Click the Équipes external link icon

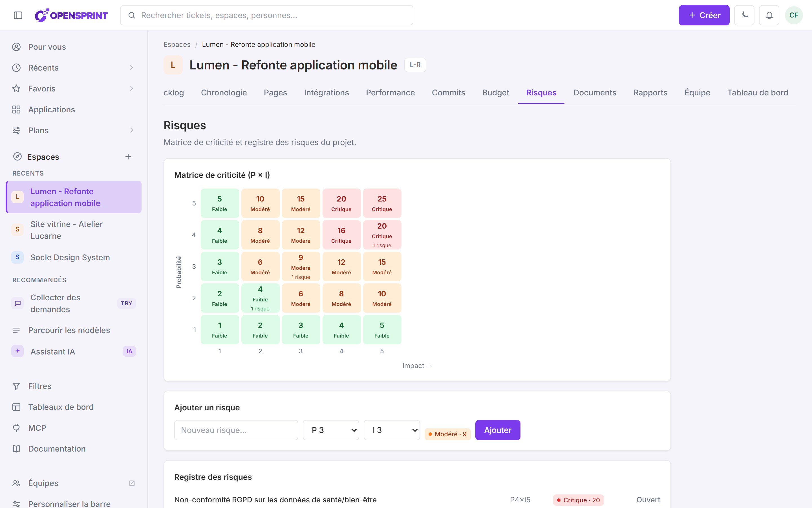[132, 483]
